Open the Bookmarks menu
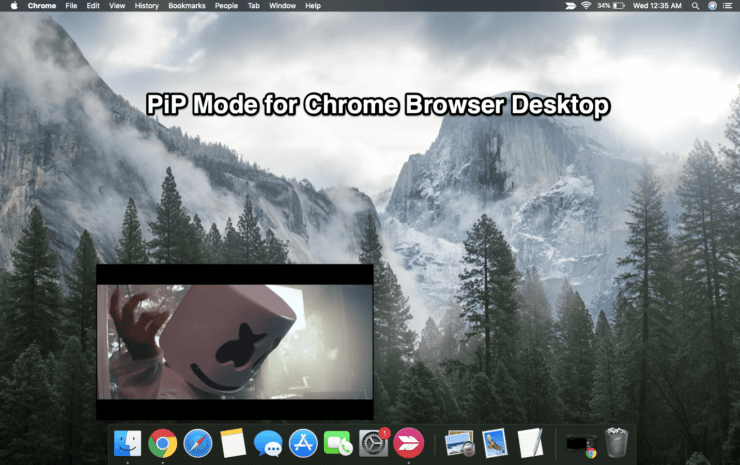Viewport: 740px width, 465px height. pos(187,6)
